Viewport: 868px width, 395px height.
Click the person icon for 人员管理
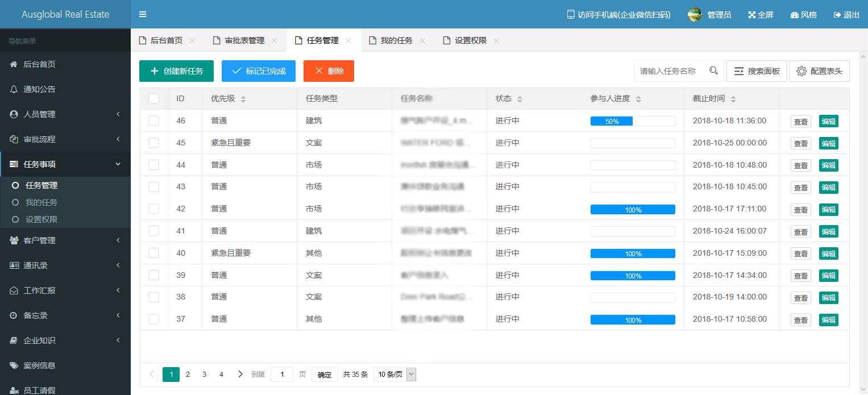14,114
